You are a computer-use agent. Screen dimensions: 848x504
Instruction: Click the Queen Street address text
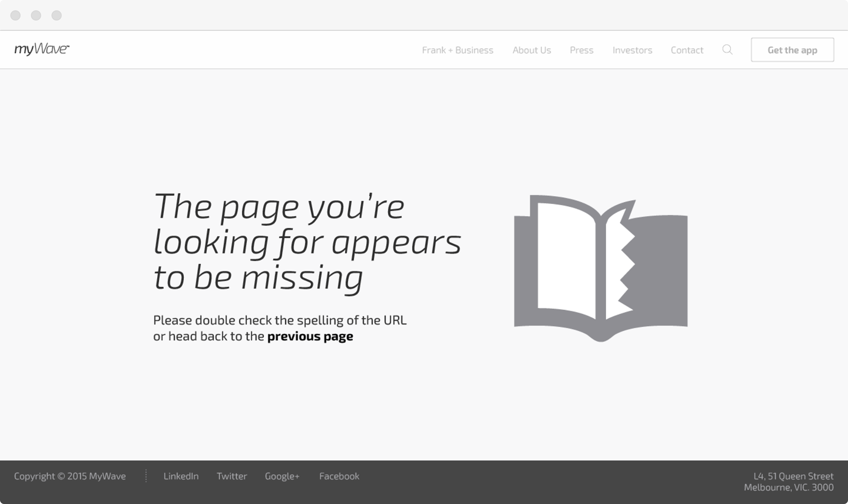[x=789, y=481]
